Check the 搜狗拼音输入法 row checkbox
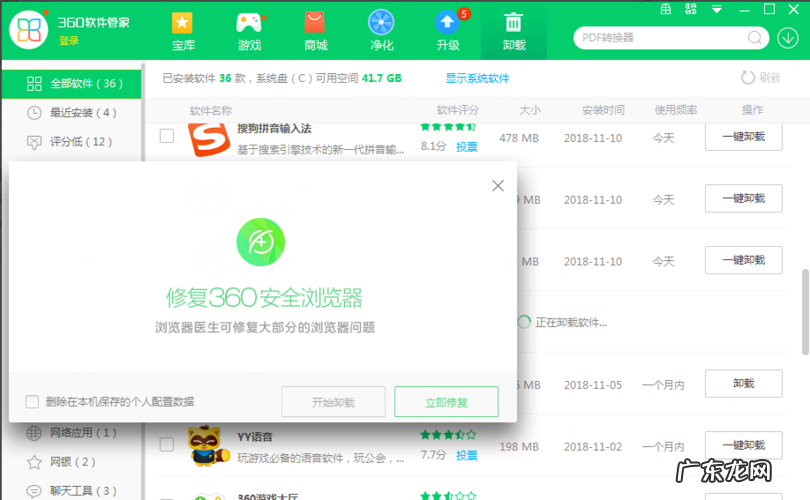The image size is (810, 500). [x=166, y=136]
